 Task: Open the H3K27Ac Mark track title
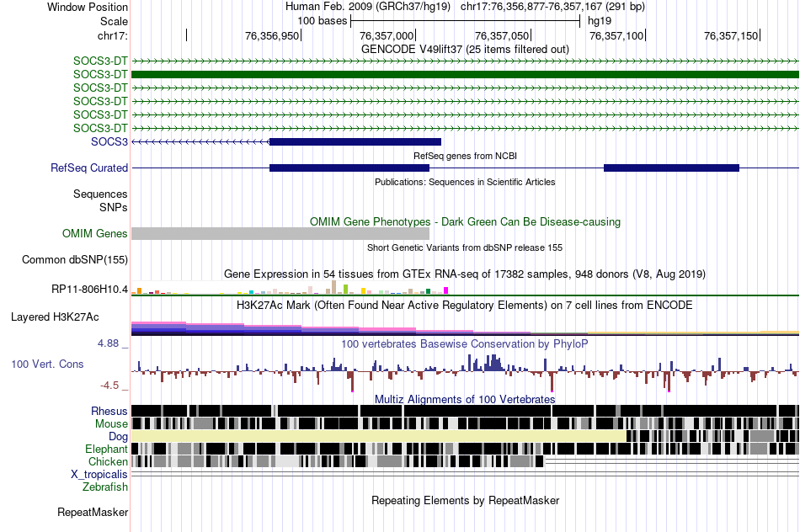coord(465,306)
